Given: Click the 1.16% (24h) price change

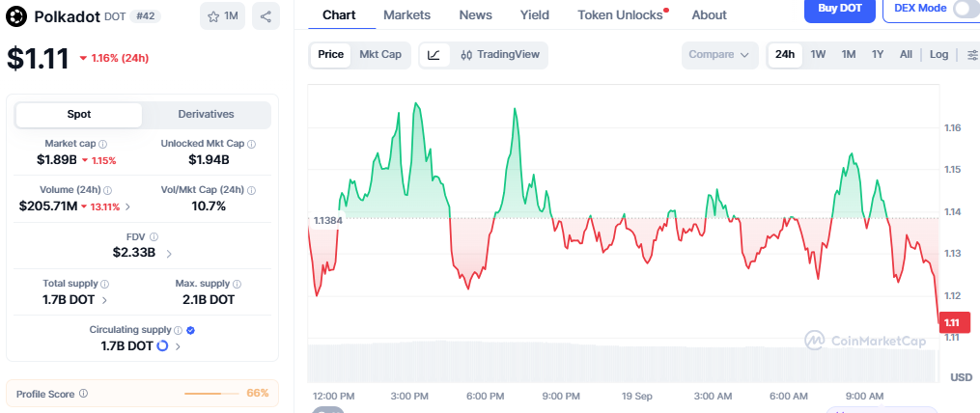Looking at the screenshot, I should click(x=114, y=58).
